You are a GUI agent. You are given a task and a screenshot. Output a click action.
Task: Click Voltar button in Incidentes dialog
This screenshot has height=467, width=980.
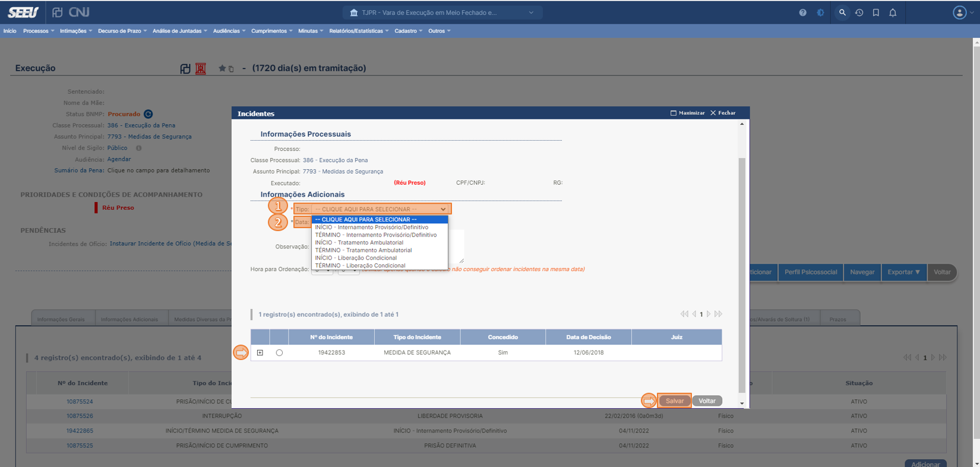point(707,401)
